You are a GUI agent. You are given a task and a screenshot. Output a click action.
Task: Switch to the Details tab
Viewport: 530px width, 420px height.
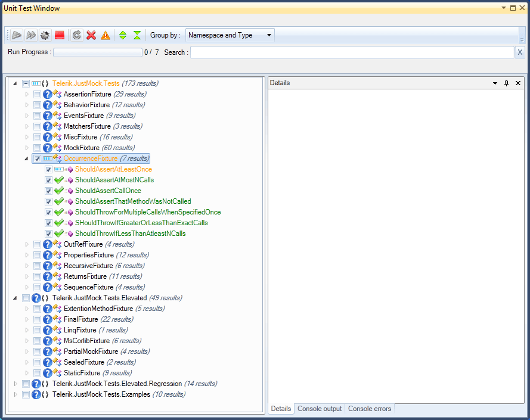[281, 409]
